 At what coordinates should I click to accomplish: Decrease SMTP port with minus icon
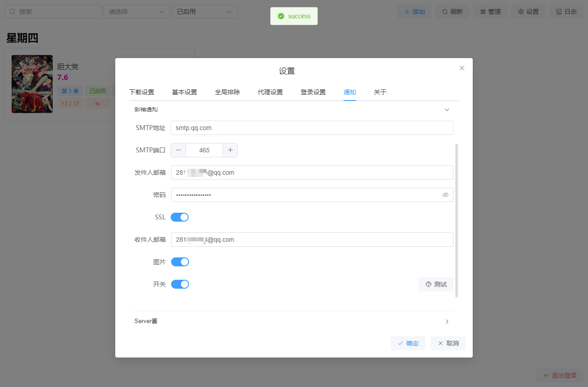(178, 150)
